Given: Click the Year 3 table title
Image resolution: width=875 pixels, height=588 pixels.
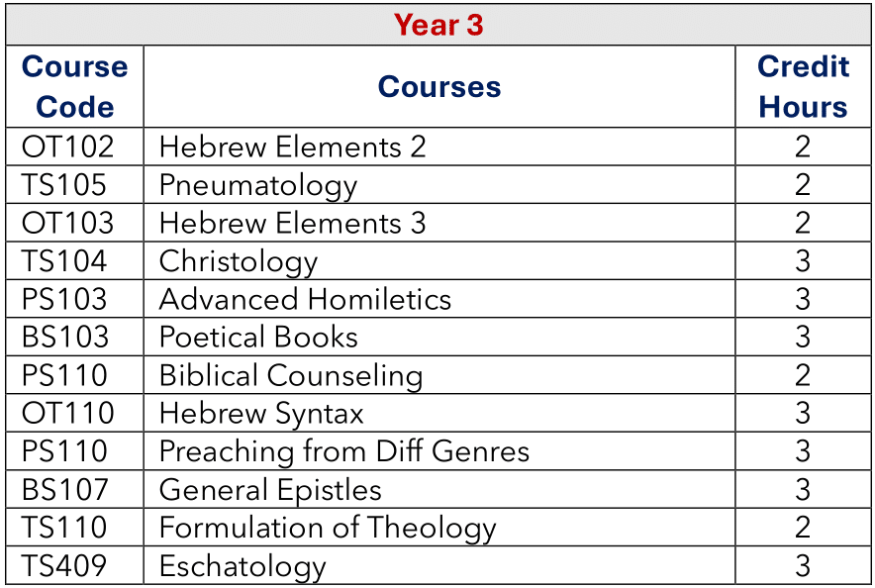Looking at the screenshot, I should point(438,25).
